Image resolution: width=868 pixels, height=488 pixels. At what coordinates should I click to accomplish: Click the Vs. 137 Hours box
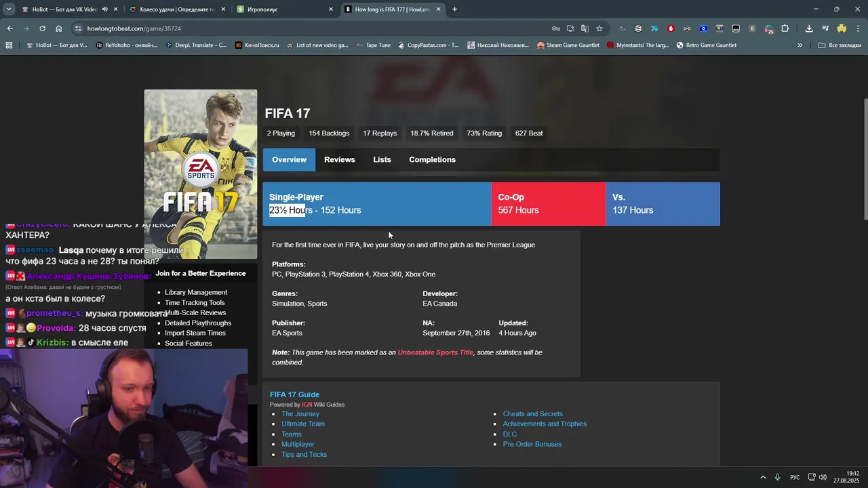click(x=663, y=204)
